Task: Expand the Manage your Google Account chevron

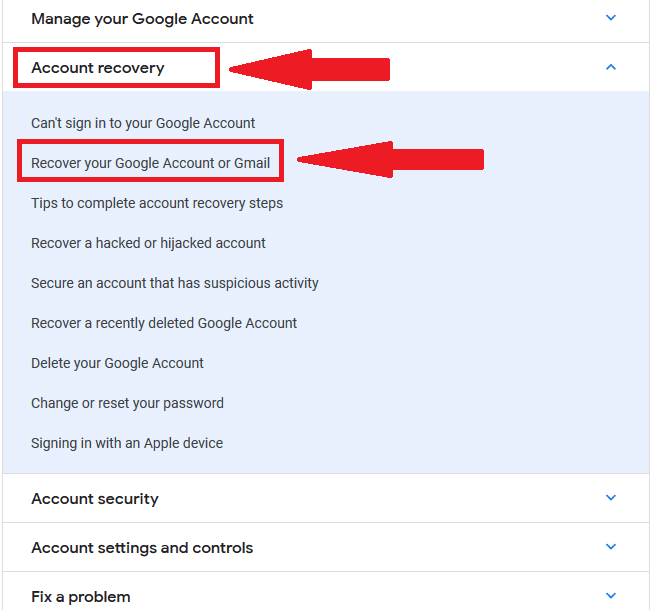Action: point(611,18)
